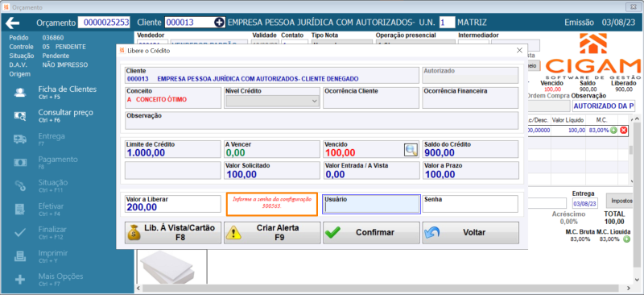Viewport: 644px width, 295px height.
Task: Add client with plus icon beside 000013
Action: tap(219, 23)
